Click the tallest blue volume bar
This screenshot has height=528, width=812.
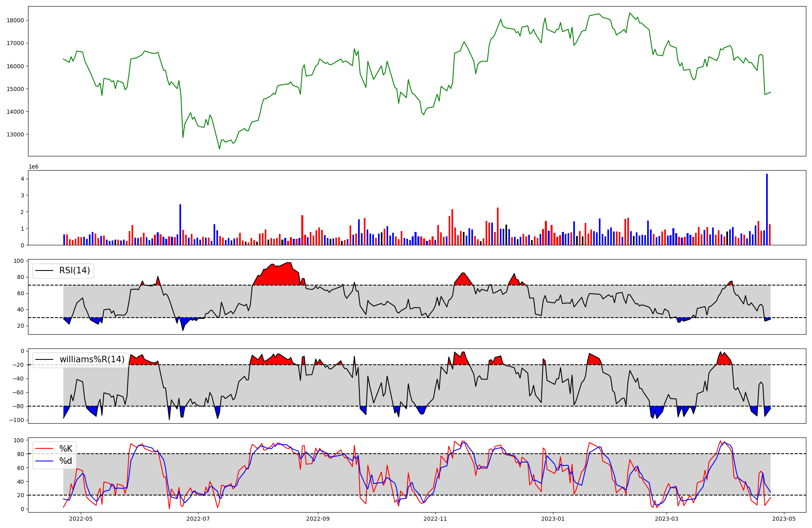767,209
